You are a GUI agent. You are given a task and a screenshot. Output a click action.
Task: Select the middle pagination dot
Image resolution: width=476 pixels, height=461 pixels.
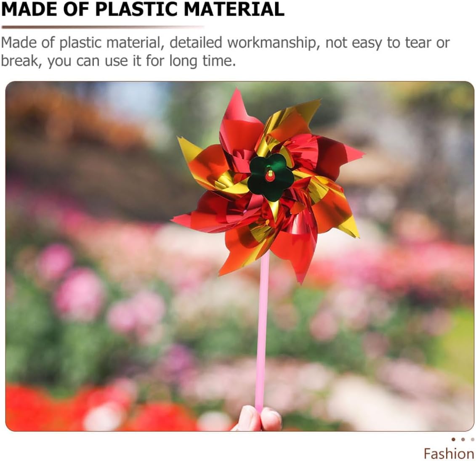(x=463, y=439)
